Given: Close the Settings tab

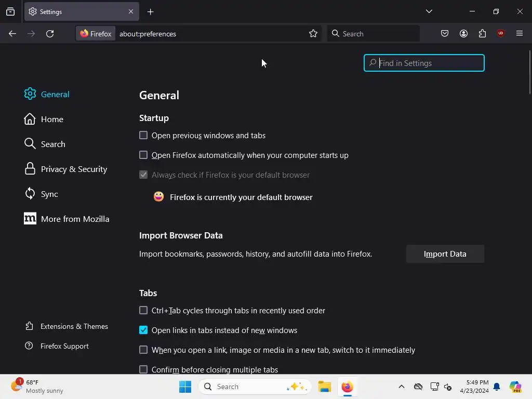Looking at the screenshot, I should click(131, 11).
